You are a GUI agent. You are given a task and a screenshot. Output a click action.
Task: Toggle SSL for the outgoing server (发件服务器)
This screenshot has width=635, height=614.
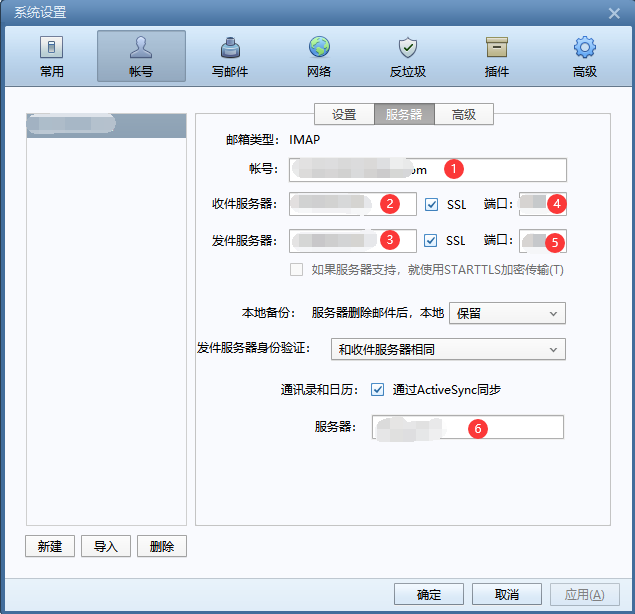[432, 240]
